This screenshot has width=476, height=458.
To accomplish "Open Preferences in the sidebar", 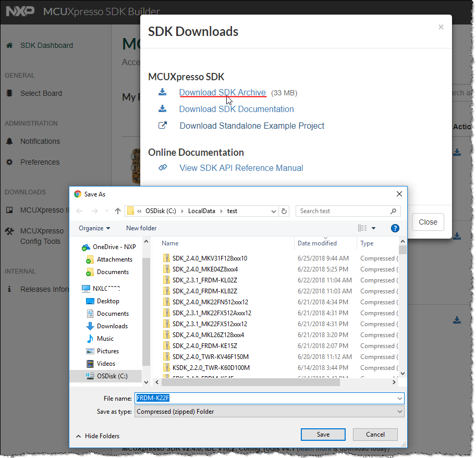I will click(40, 162).
